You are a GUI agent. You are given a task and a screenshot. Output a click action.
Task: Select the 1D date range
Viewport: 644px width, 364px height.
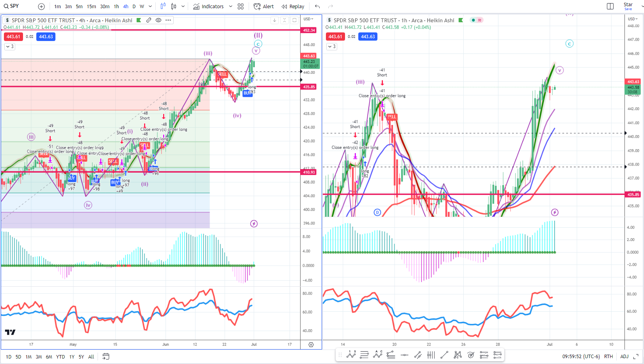[9, 357]
